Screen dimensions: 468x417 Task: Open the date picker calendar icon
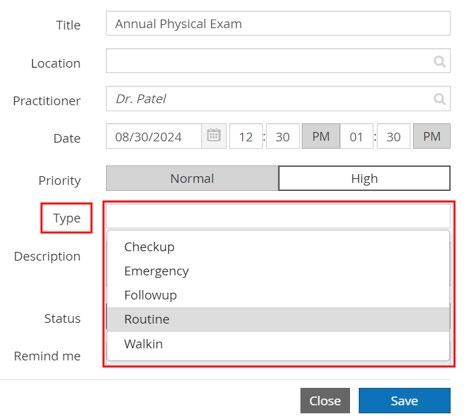click(x=214, y=136)
